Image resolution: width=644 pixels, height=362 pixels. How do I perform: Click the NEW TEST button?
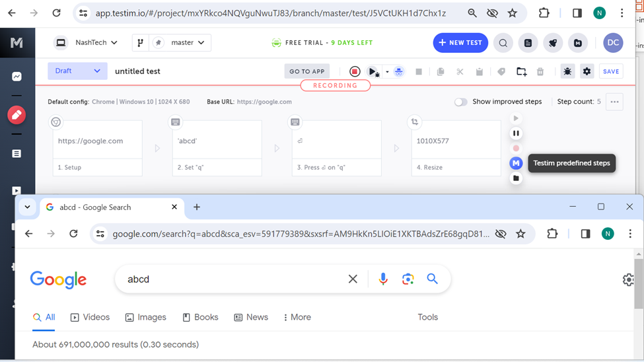coord(460,43)
